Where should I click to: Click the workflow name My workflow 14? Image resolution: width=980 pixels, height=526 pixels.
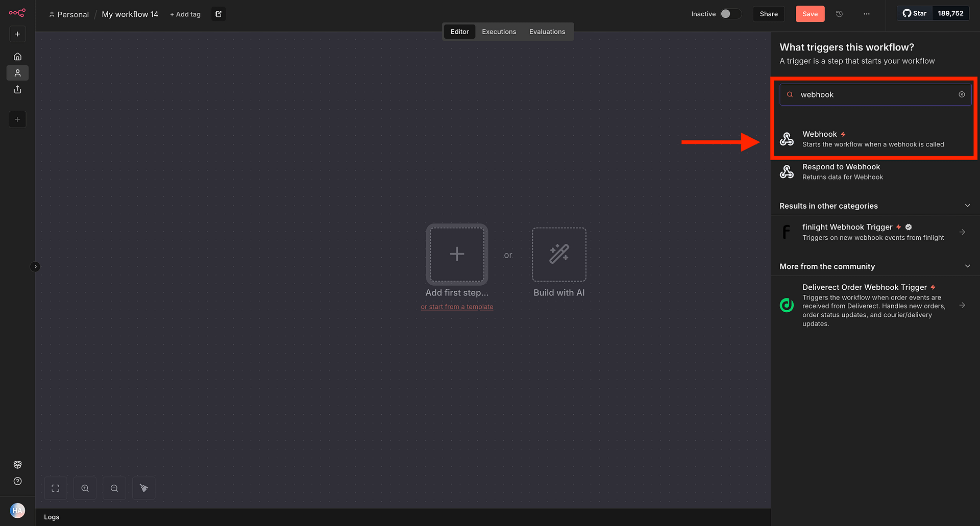point(130,14)
